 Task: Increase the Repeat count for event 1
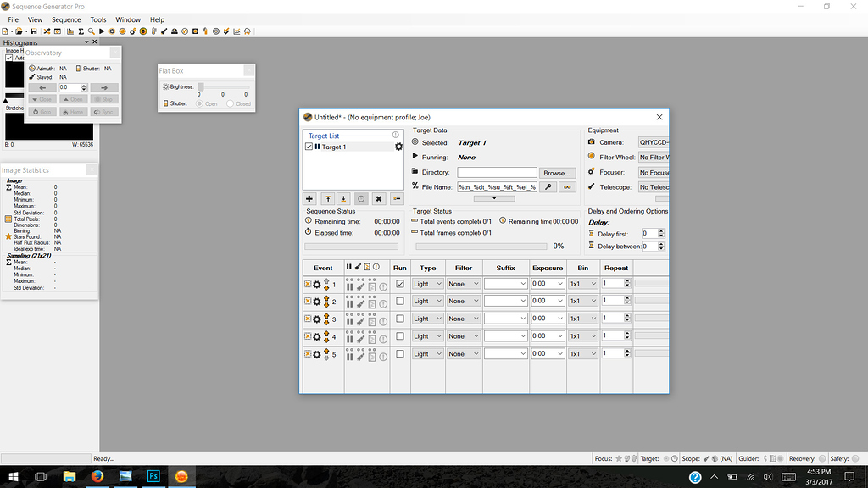pyautogui.click(x=627, y=281)
